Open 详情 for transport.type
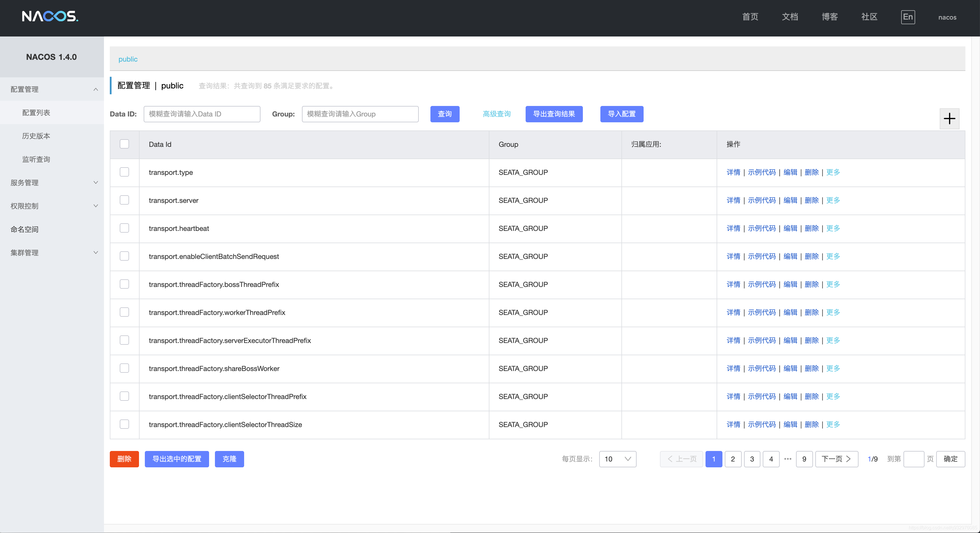Image resolution: width=980 pixels, height=533 pixels. [x=734, y=172]
